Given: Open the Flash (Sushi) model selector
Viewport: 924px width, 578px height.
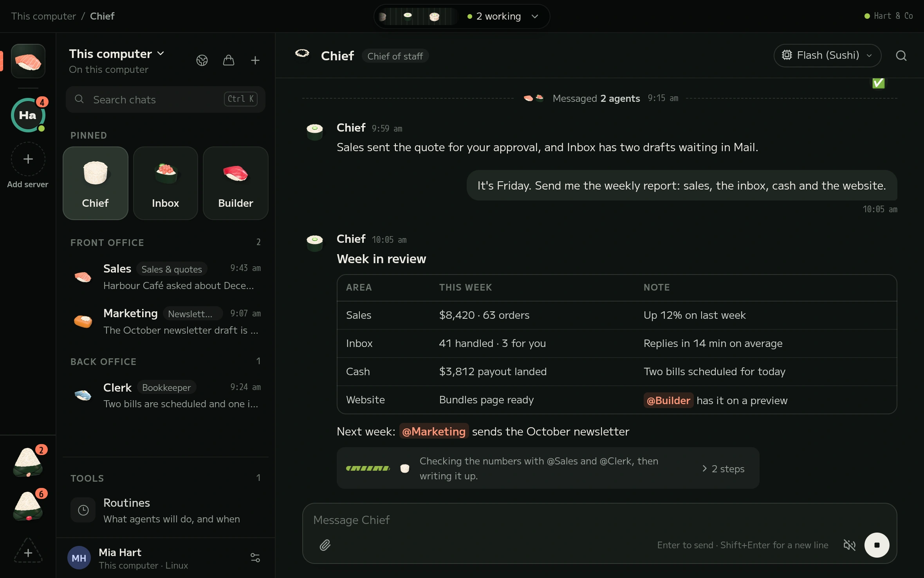Looking at the screenshot, I should 827,56.
